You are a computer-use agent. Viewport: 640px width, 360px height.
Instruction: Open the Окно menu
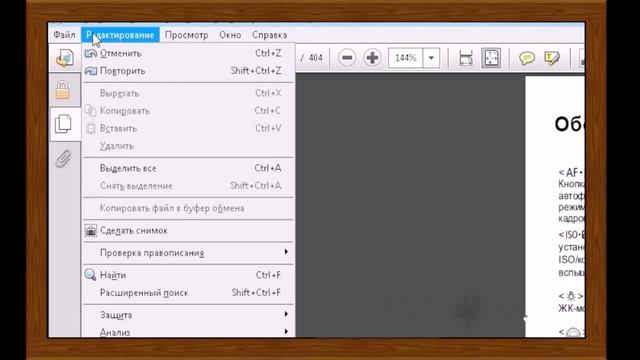230,35
